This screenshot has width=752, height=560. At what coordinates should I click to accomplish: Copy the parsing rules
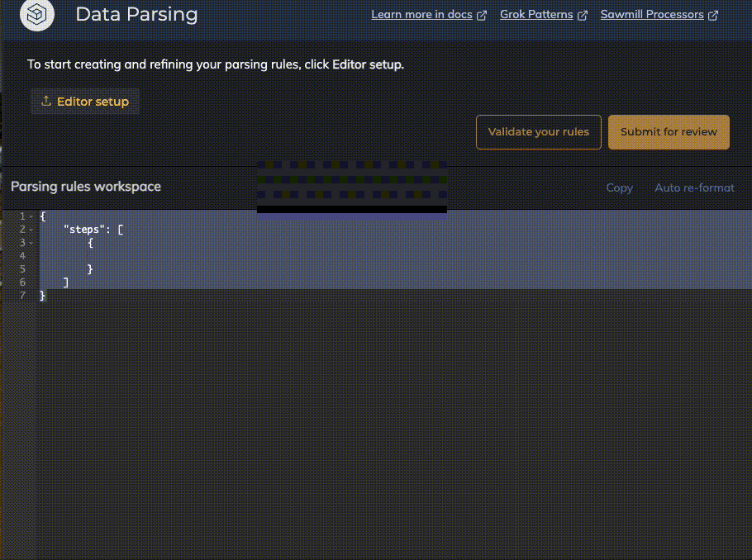pos(619,187)
